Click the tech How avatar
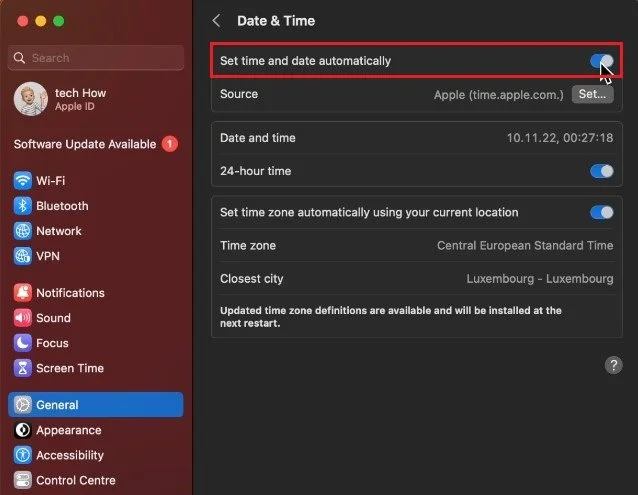The height and width of the screenshot is (495, 638). 31,99
